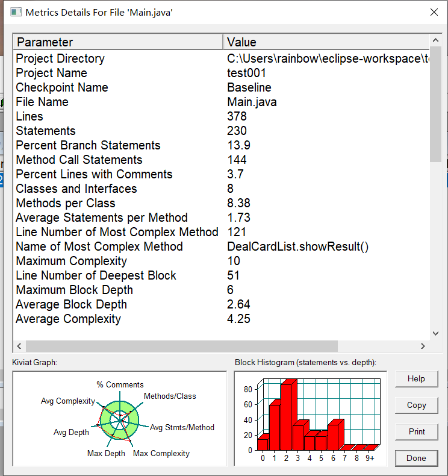Click the vertical scrollbar thumb
The width and height of the screenshot is (448, 476).
435,104
